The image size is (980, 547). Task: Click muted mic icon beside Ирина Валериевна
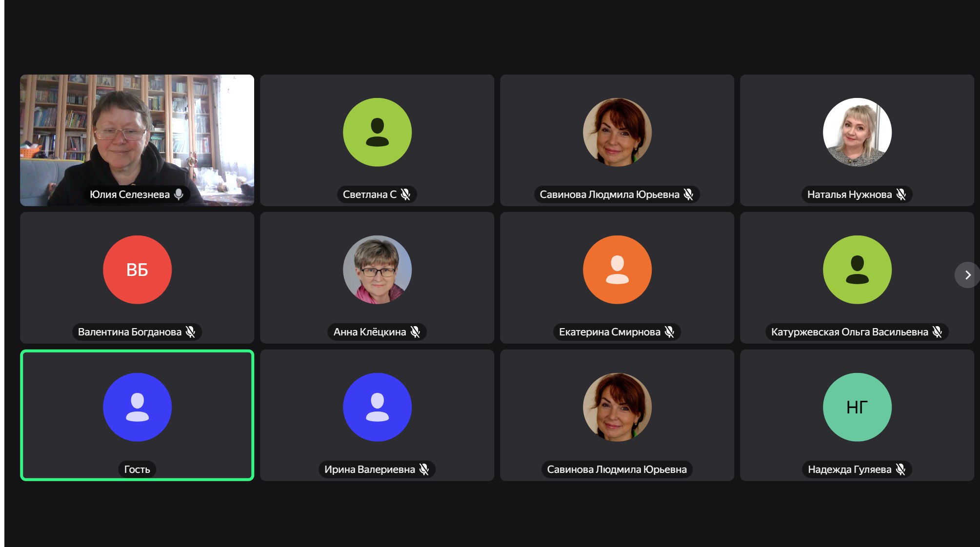coord(424,469)
